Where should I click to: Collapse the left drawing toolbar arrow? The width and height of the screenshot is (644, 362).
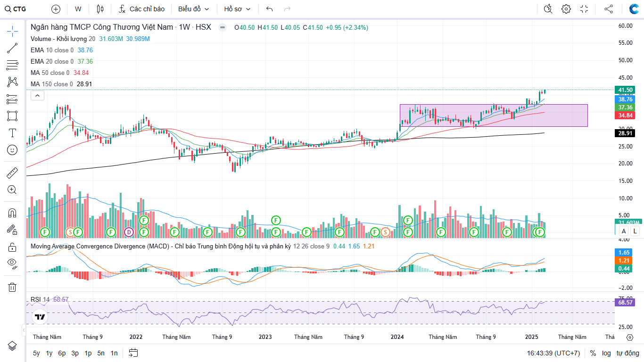(x=24, y=329)
